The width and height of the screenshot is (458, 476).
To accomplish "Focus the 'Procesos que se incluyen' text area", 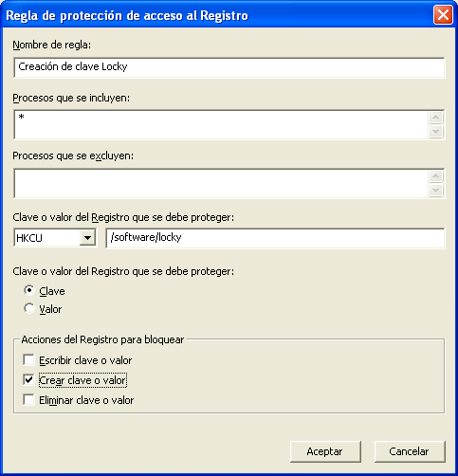I will (x=221, y=124).
